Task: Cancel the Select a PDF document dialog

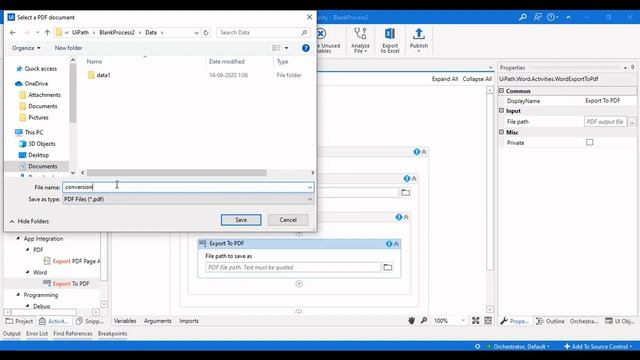Action: coord(288,220)
